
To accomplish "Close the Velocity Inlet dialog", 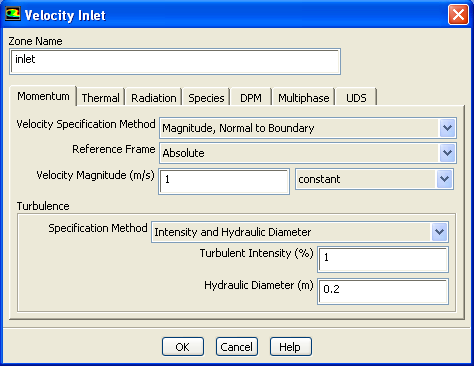I will coord(458,15).
